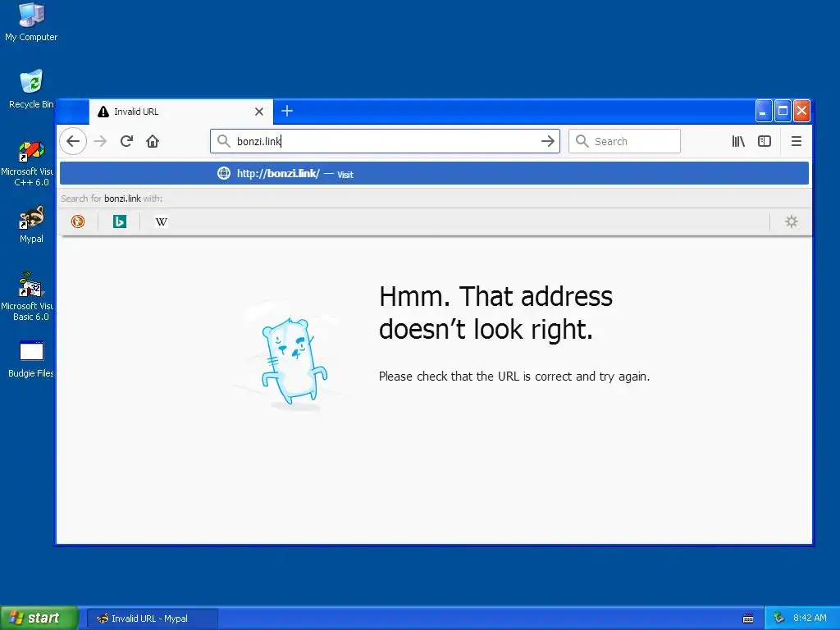This screenshot has width=840, height=630.
Task: Select the Budgie Files desktop icon
Action: [31, 359]
